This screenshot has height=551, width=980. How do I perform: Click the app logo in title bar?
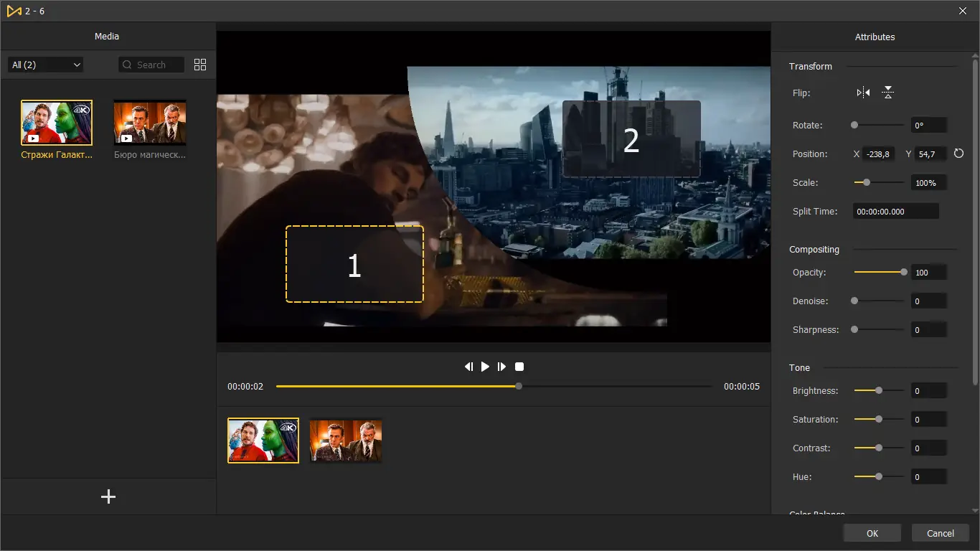click(x=14, y=11)
